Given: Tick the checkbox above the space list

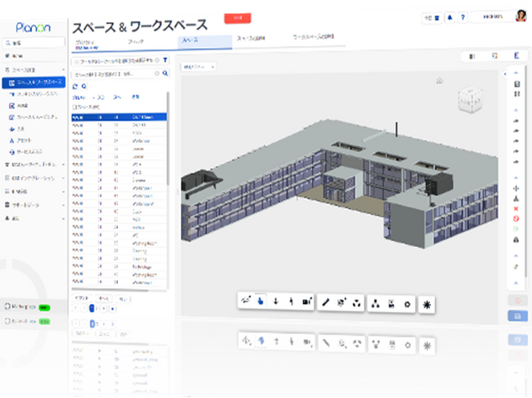Looking at the screenshot, I should (x=74, y=107).
